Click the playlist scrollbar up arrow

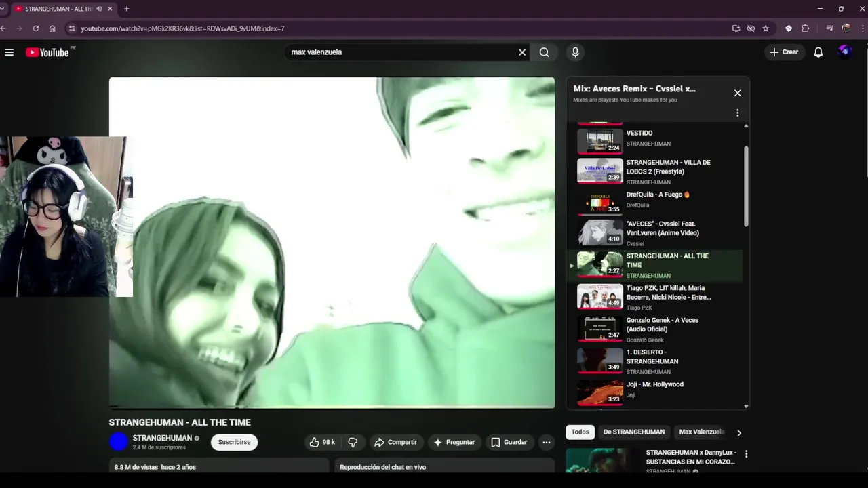[x=746, y=126]
